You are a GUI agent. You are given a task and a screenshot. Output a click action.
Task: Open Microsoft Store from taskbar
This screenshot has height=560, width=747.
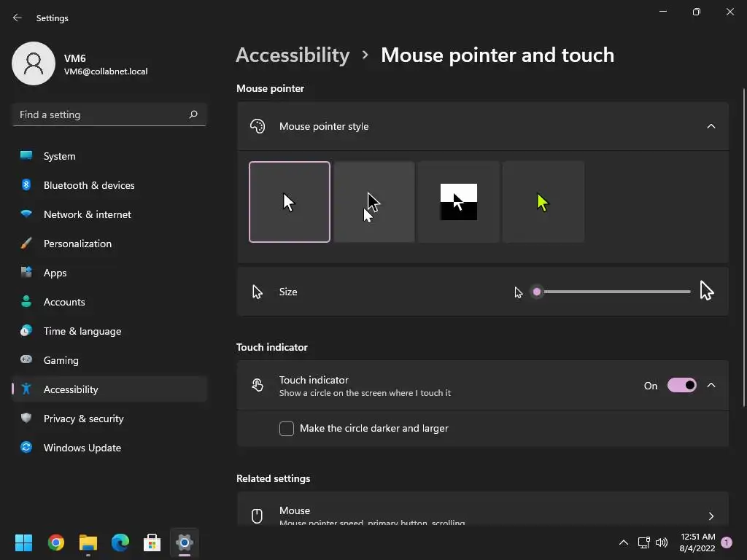(152, 542)
